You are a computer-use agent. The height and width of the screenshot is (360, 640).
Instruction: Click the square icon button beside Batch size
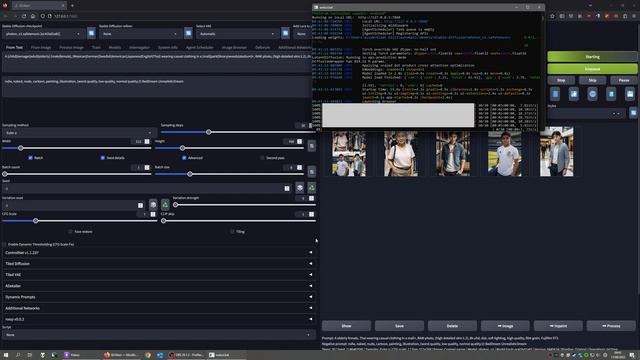pyautogui.click(x=312, y=171)
